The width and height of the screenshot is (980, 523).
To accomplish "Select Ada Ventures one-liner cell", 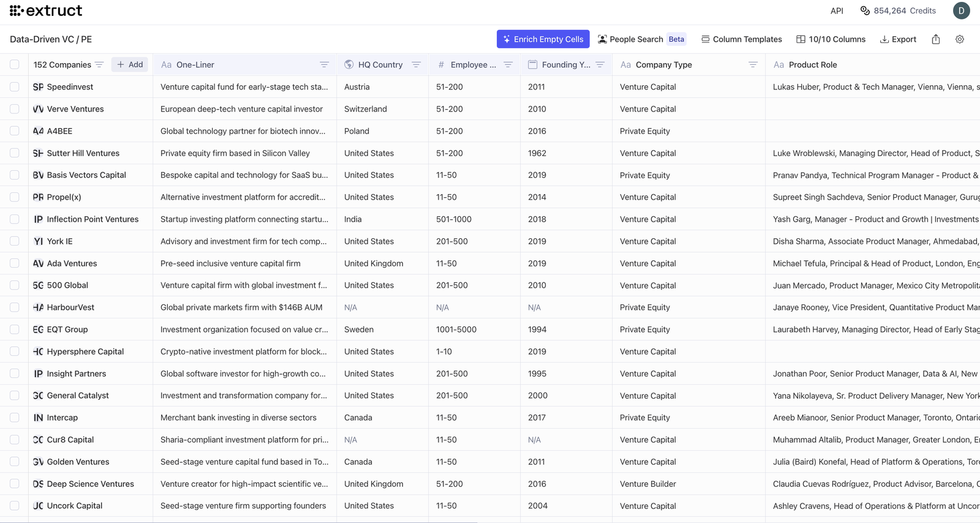I will [244, 263].
